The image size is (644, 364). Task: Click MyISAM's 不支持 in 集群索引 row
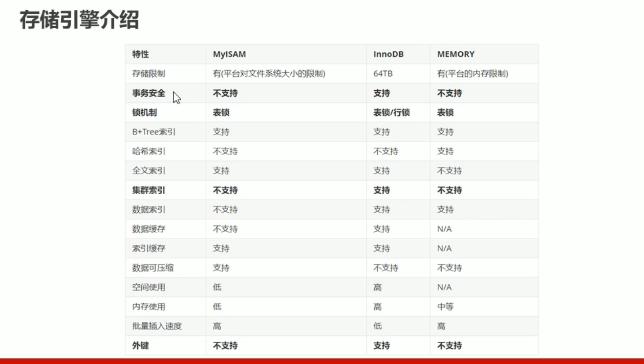(225, 190)
